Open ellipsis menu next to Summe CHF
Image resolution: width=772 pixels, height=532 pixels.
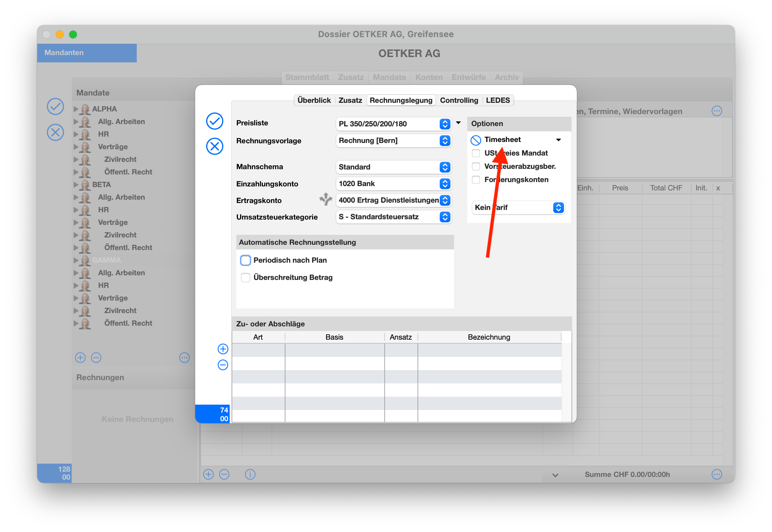tap(717, 474)
